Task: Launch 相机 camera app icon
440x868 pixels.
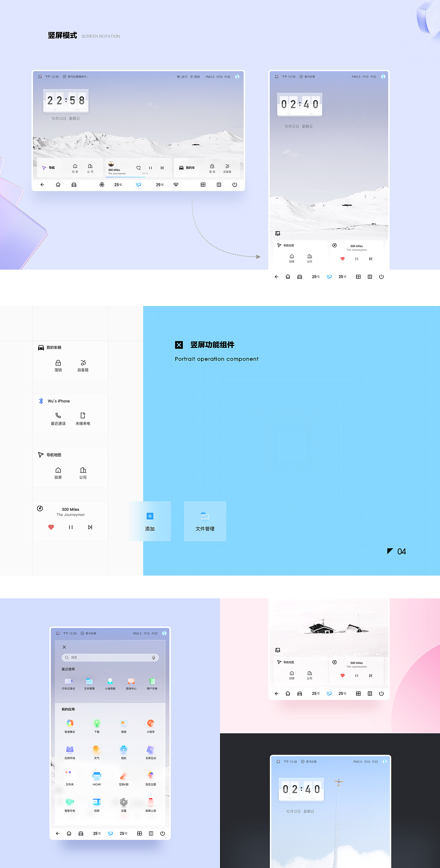Action: click(124, 753)
